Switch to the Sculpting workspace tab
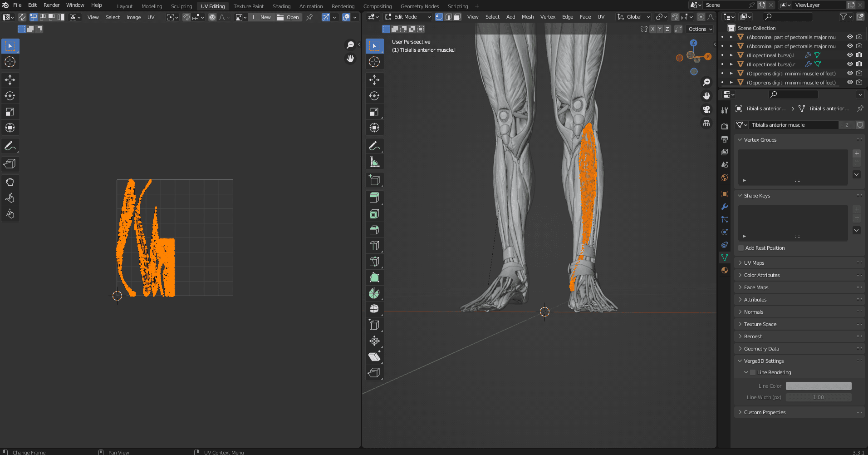868x455 pixels. 181,6
